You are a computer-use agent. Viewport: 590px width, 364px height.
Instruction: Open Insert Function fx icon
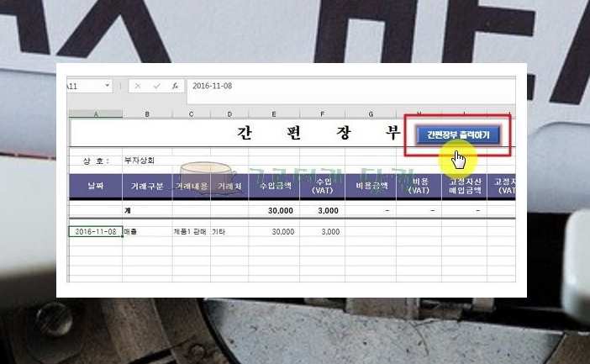point(175,87)
